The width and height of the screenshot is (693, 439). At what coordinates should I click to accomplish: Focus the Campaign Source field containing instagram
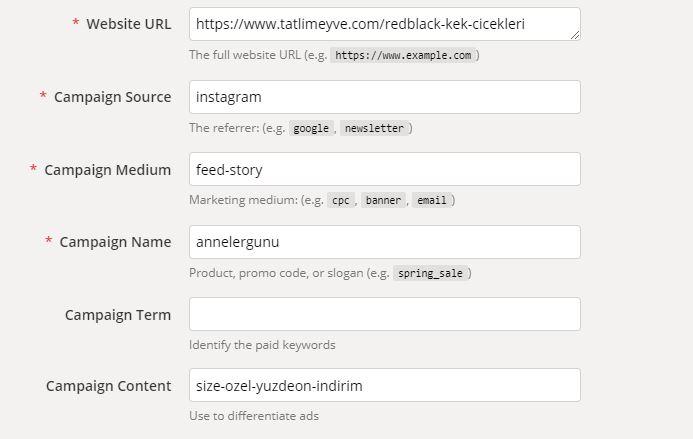coord(384,97)
